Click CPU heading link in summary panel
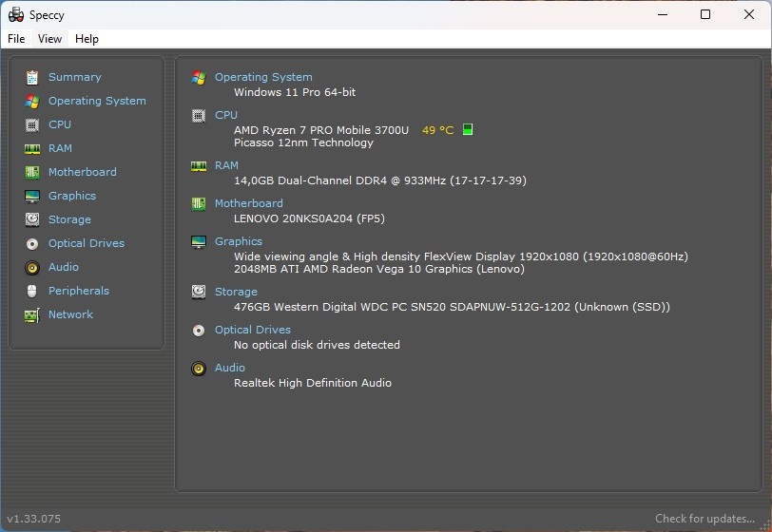772x532 pixels. pos(226,115)
